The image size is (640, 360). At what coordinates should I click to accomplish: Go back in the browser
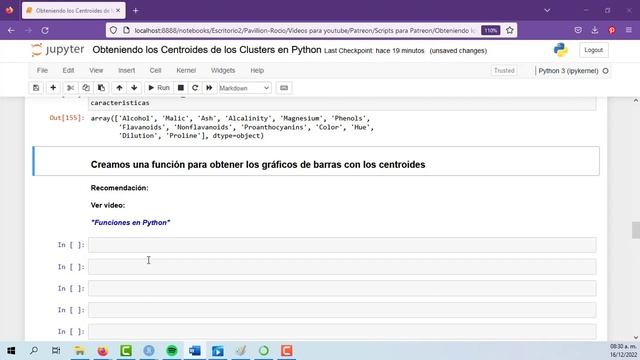point(11,30)
